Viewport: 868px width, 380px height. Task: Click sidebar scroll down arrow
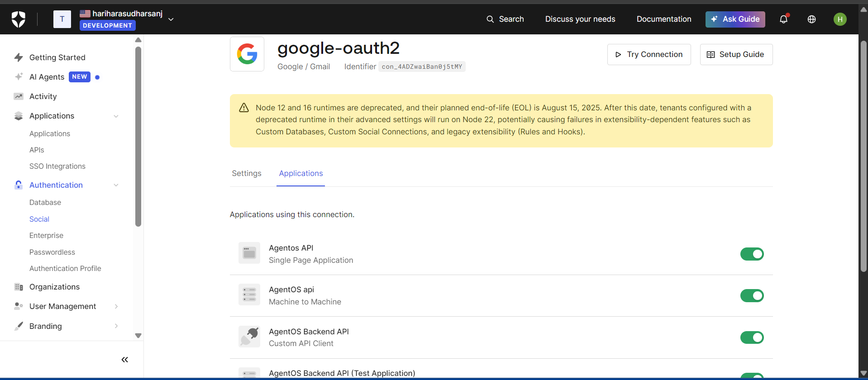pos(138,336)
